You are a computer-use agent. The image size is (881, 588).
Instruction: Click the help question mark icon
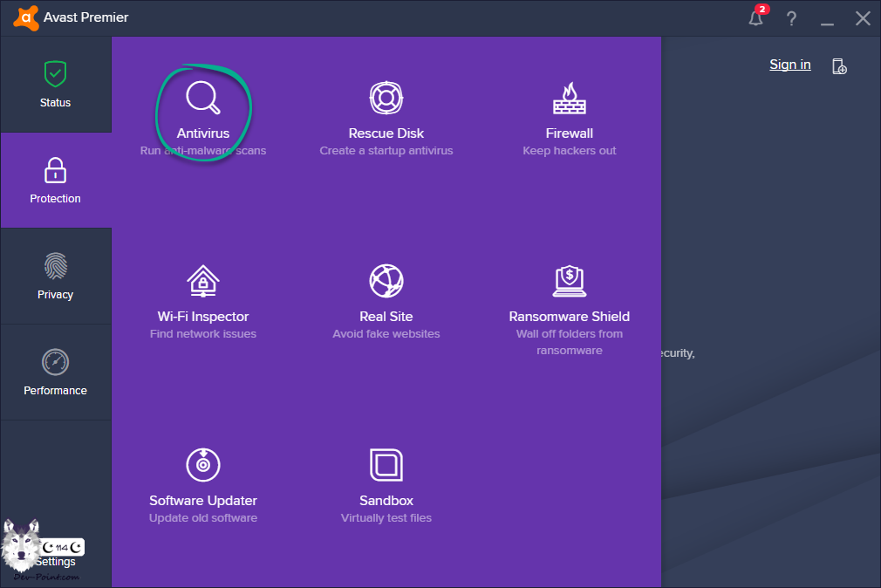point(791,18)
